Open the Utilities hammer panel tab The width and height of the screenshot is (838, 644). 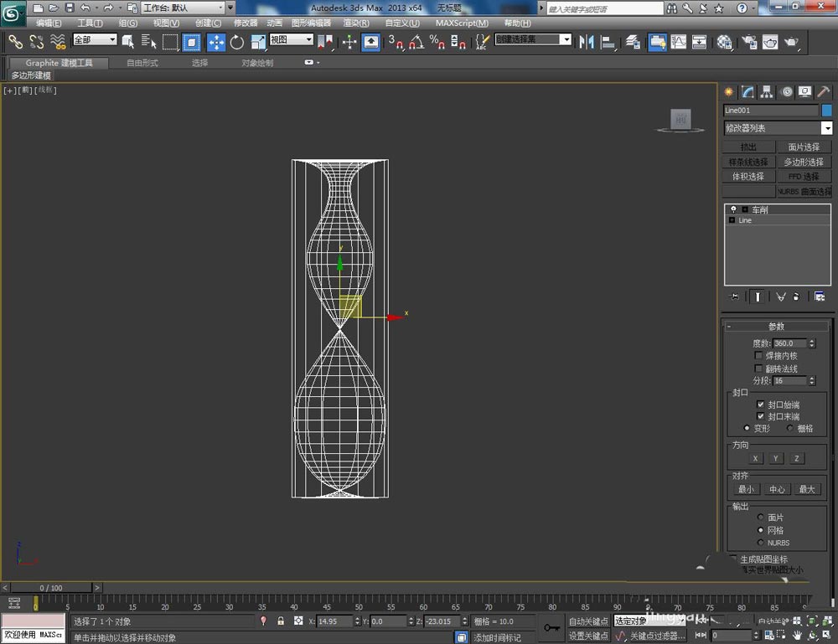(824, 92)
